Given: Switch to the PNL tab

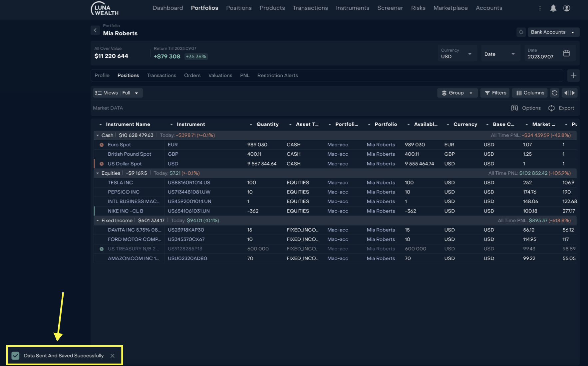Looking at the screenshot, I should pyautogui.click(x=245, y=76).
